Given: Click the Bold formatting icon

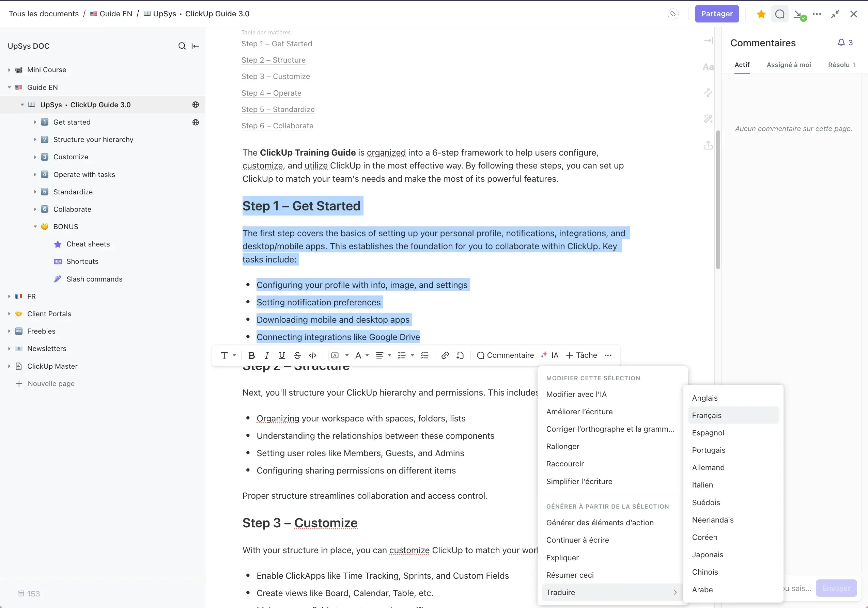Looking at the screenshot, I should point(251,355).
